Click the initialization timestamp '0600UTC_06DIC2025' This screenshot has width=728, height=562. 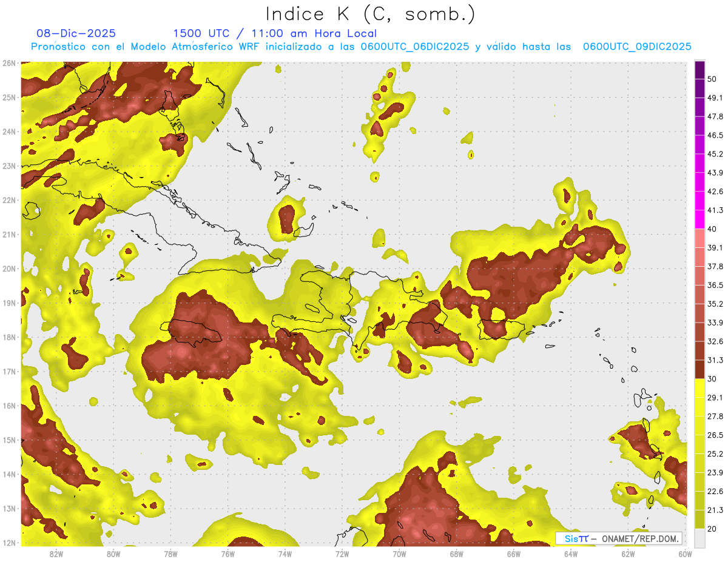[x=415, y=47]
